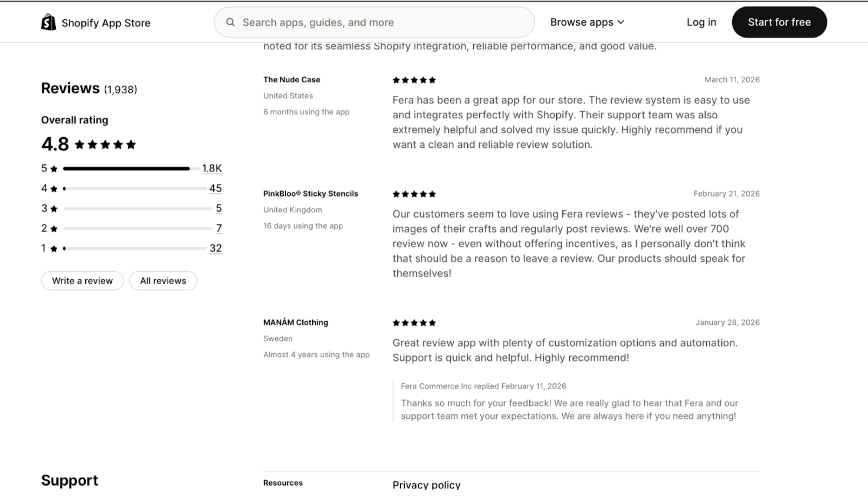This screenshot has width=868, height=501.
Task: Show the 45 four-star reviews
Action: tap(216, 188)
